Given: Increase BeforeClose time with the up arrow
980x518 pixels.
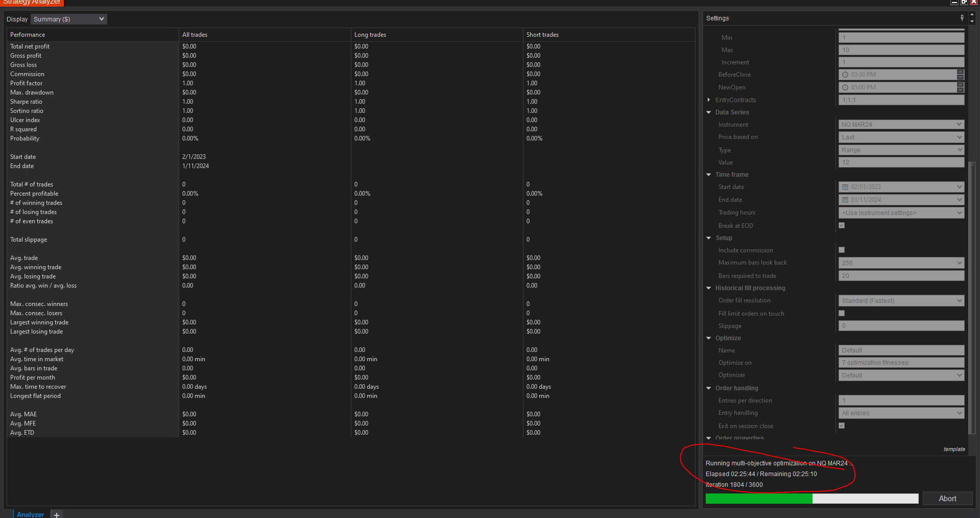Looking at the screenshot, I should [x=961, y=72].
